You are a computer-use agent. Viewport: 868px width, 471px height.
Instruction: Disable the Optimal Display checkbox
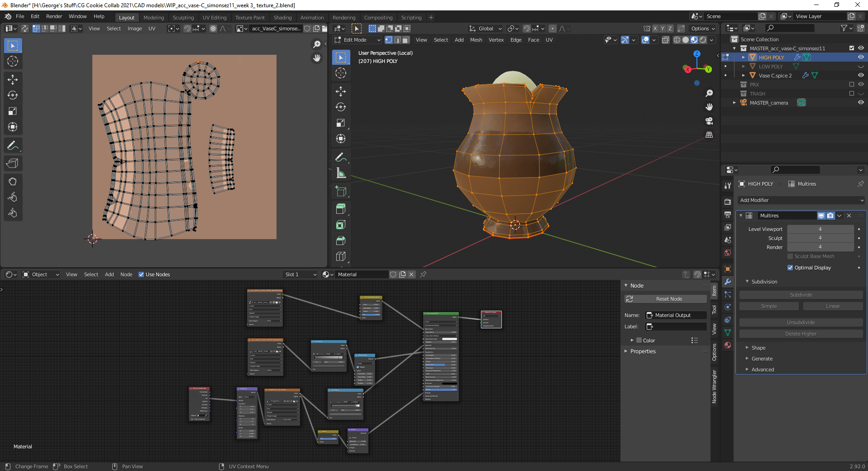coord(790,268)
